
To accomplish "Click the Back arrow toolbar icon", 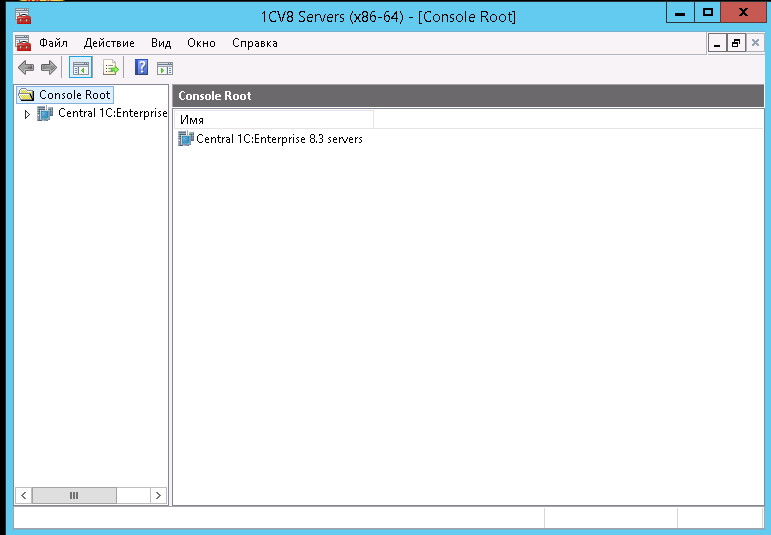I will pyautogui.click(x=26, y=68).
